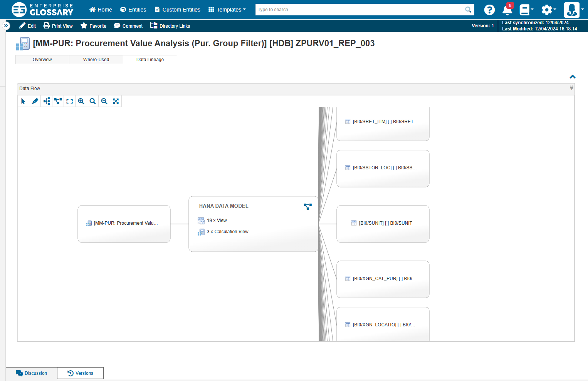The image size is (588, 381).
Task: Click the Version: 1 label
Action: tap(482, 26)
